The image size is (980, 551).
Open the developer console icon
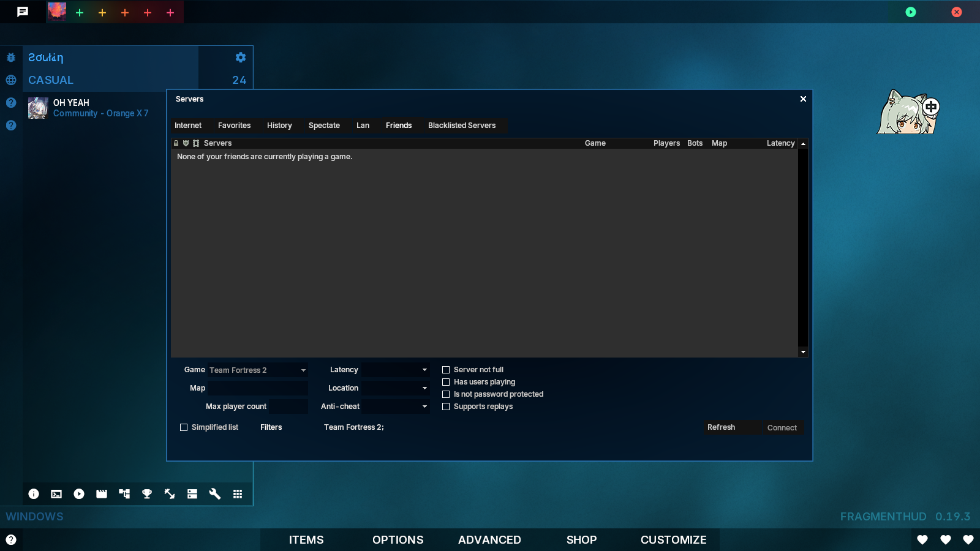(x=56, y=494)
